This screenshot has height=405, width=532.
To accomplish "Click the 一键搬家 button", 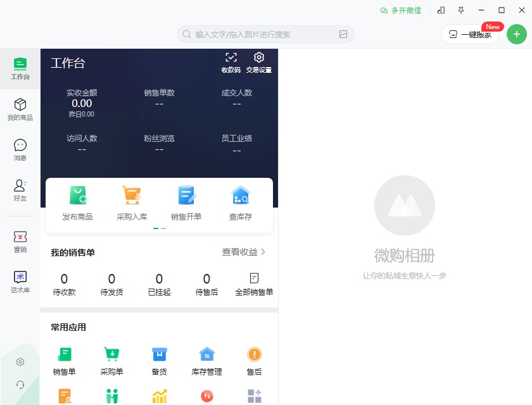I will tap(470, 34).
